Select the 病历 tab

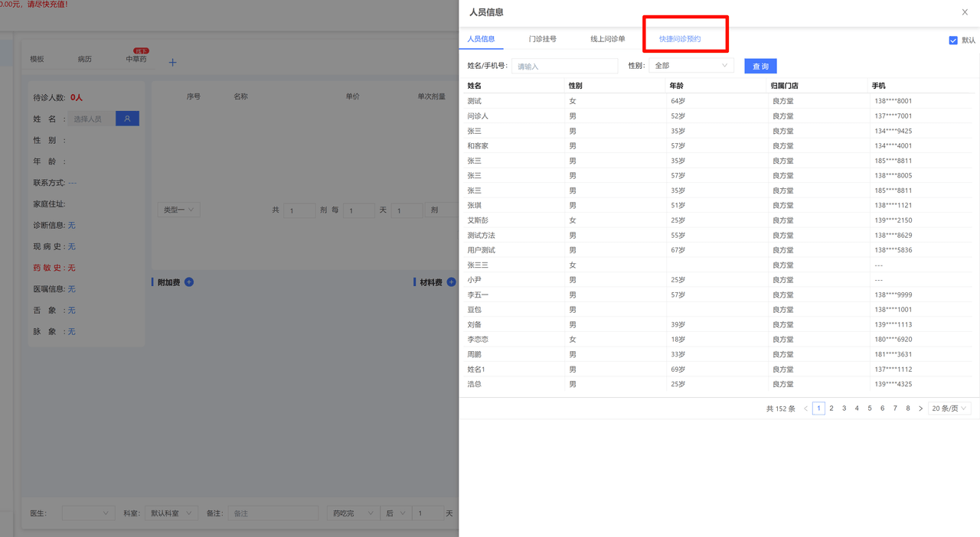[84, 59]
